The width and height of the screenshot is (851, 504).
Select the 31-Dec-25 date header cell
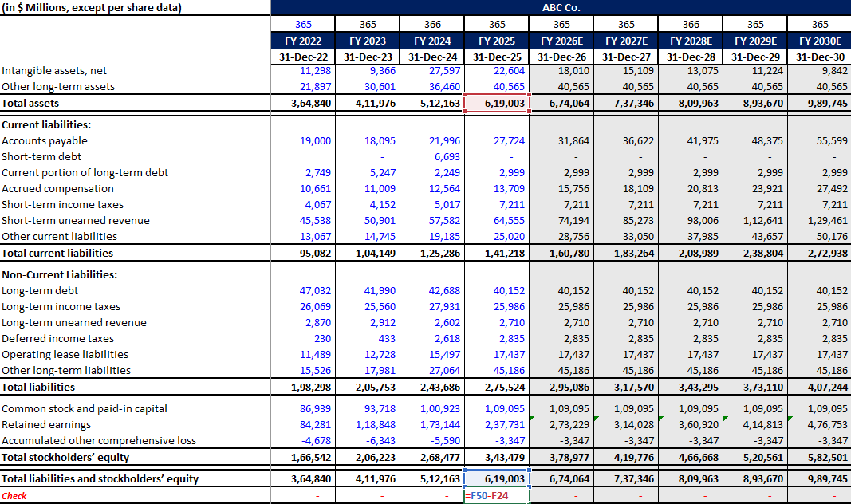(x=496, y=56)
